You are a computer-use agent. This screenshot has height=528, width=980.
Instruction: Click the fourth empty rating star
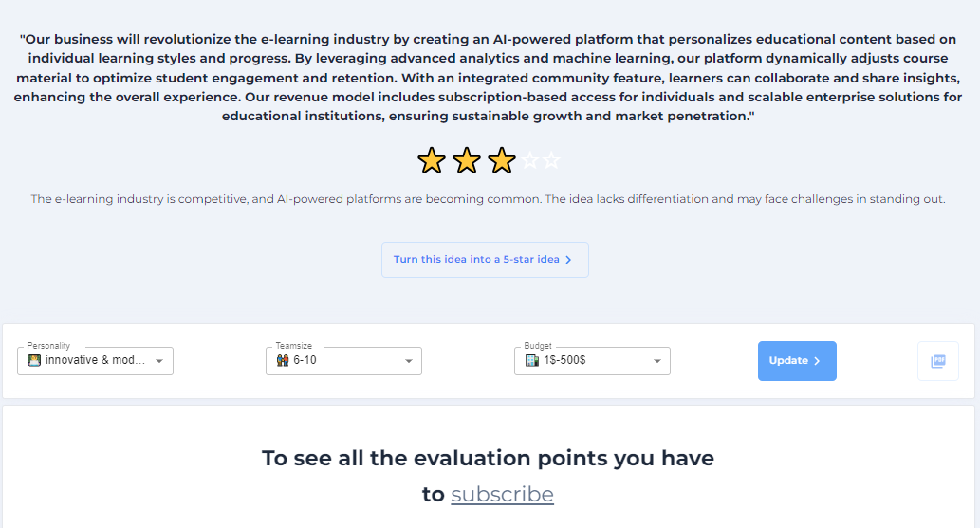530,161
